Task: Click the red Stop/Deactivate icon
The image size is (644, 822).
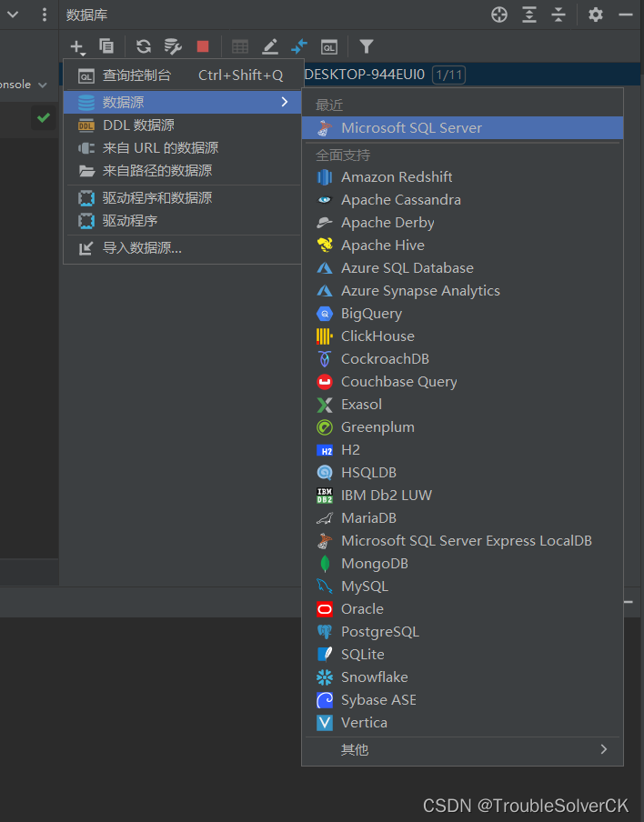Action: tap(203, 46)
